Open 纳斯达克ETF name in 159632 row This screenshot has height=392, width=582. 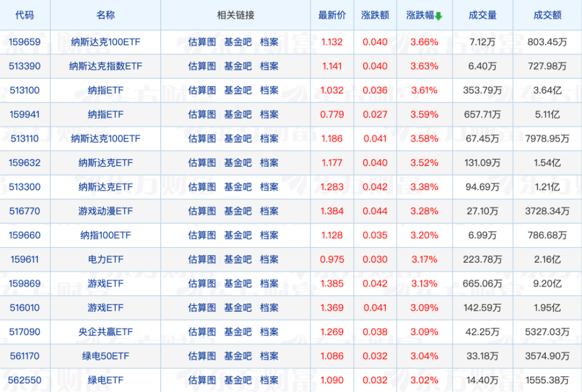(105, 162)
